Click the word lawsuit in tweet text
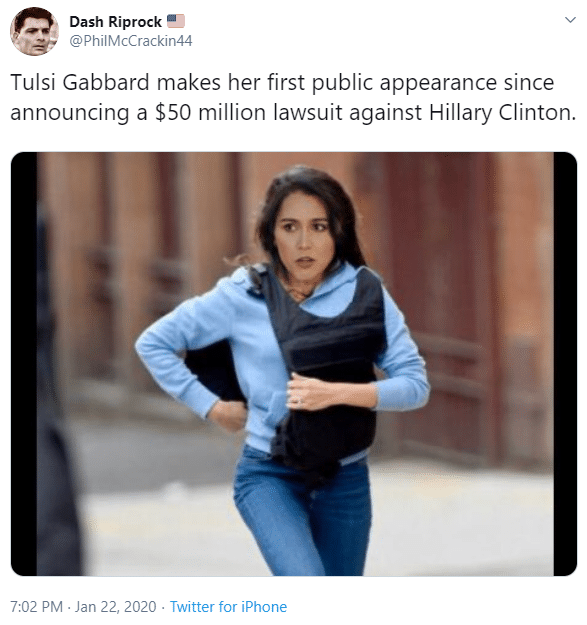The image size is (587, 625). [308, 112]
